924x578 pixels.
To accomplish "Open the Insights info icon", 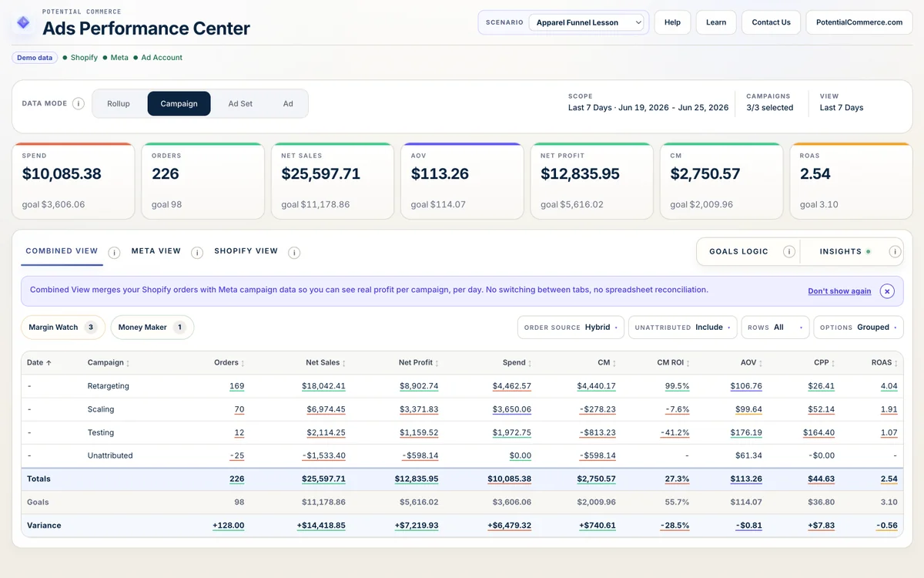I will tap(895, 251).
